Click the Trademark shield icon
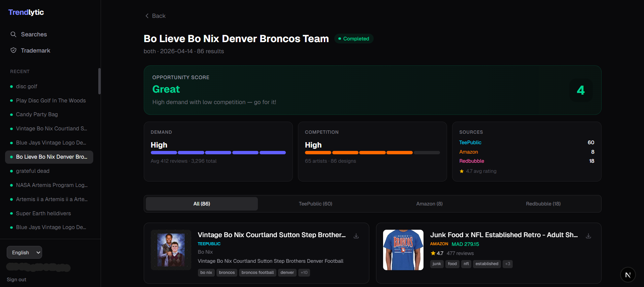 click(13, 51)
